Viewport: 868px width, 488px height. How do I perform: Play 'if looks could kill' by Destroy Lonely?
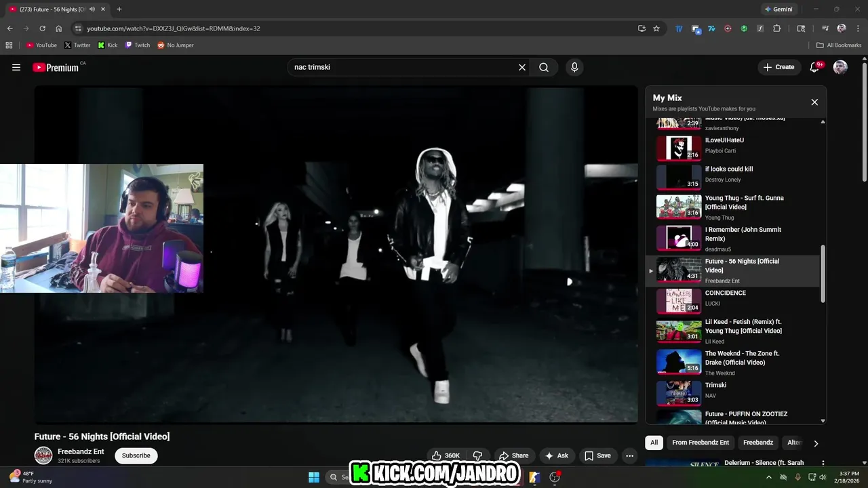click(x=732, y=176)
